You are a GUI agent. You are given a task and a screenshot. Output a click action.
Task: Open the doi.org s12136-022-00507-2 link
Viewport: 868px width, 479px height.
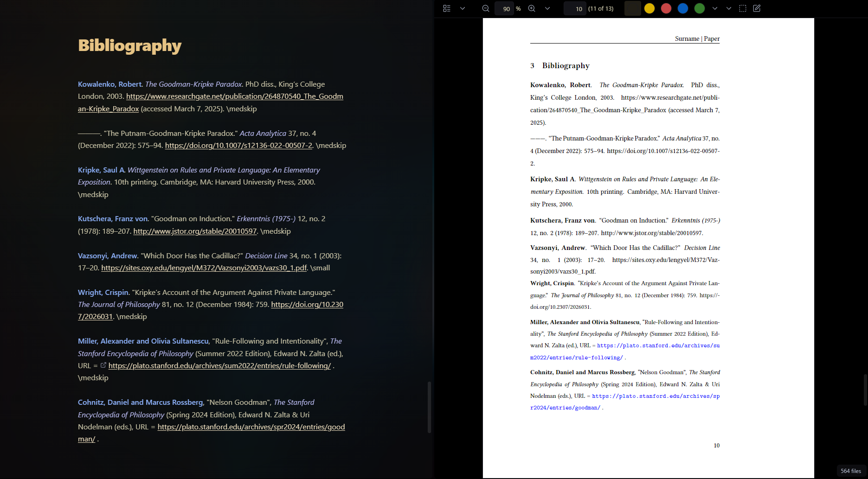[x=238, y=145]
